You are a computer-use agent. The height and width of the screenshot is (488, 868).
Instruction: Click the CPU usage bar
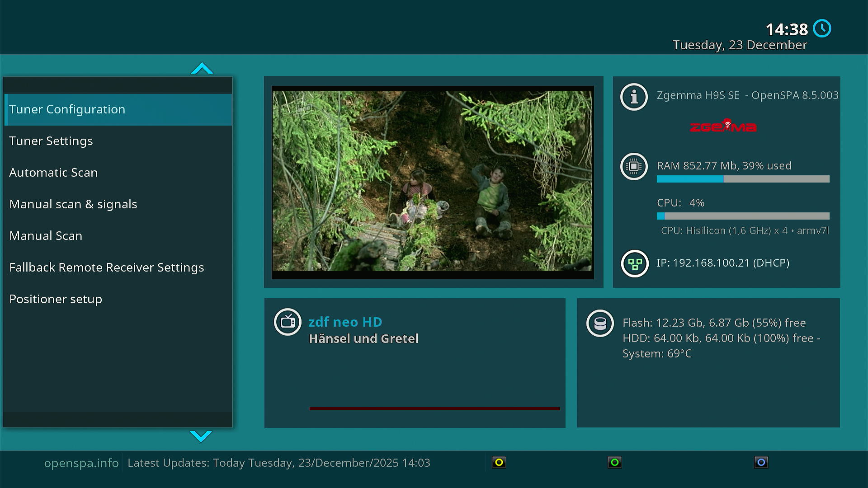tap(743, 216)
